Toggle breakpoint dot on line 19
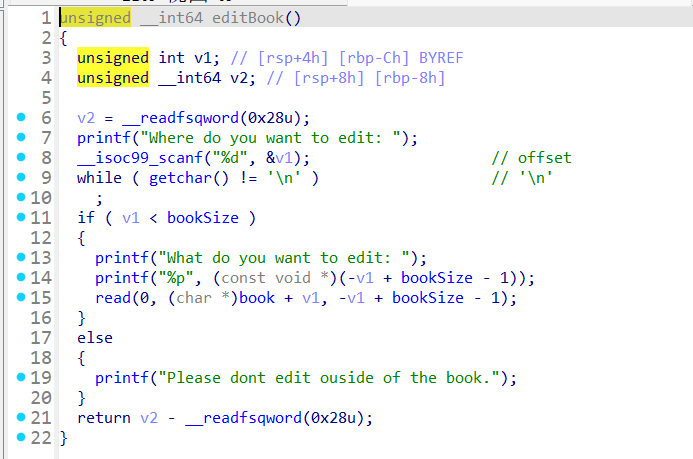The height and width of the screenshot is (459, 693). (x=22, y=378)
